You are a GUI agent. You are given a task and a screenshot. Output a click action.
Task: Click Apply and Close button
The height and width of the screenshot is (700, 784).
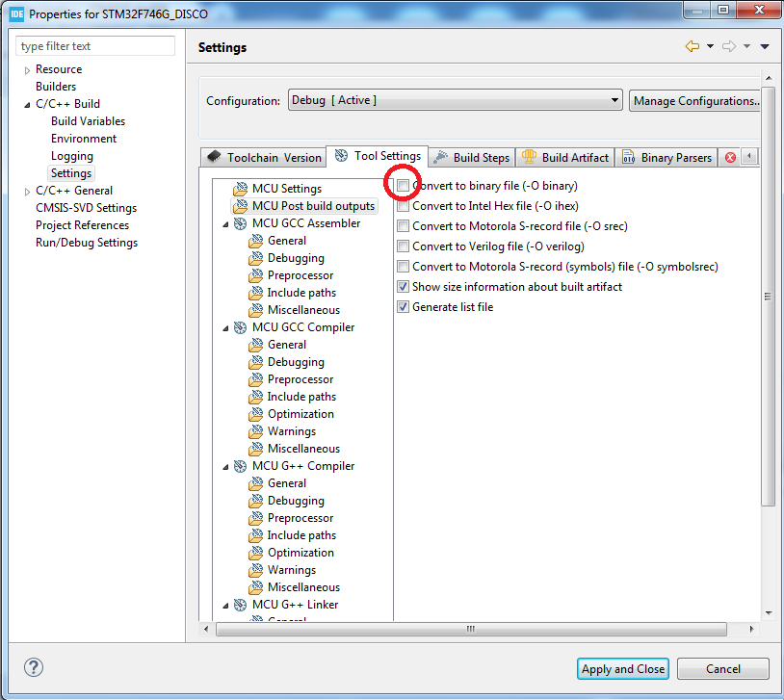623,668
